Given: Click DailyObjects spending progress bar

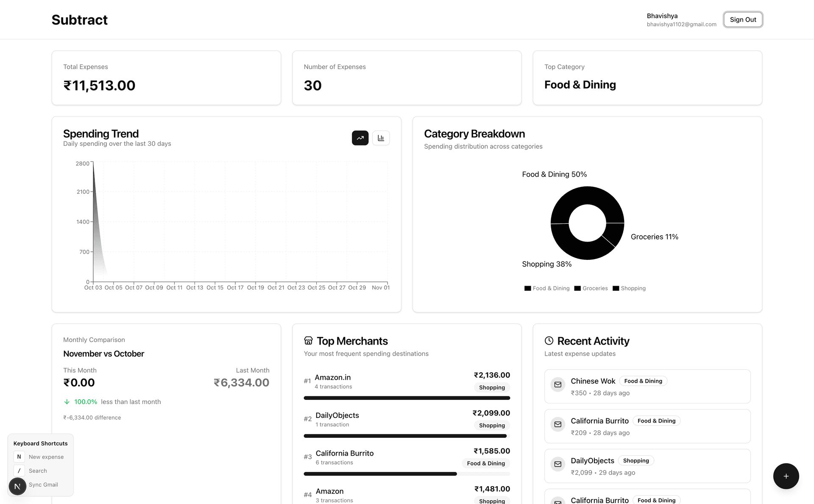Looking at the screenshot, I should pyautogui.click(x=405, y=436).
